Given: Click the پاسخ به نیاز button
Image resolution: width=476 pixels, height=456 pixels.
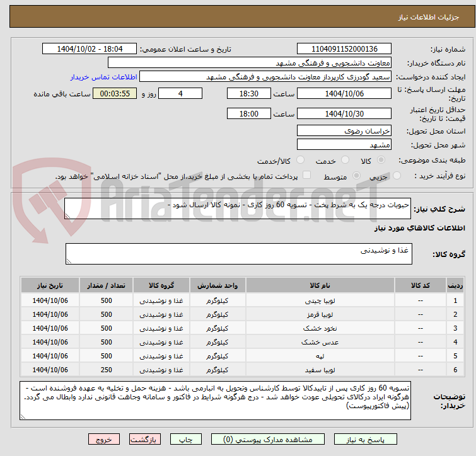Looking at the screenshot, I should pos(366,440).
